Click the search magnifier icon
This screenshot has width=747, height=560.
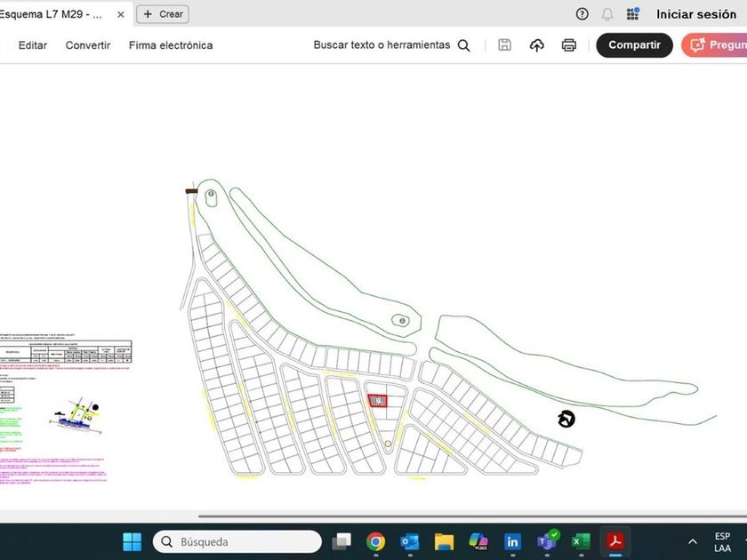[463, 45]
